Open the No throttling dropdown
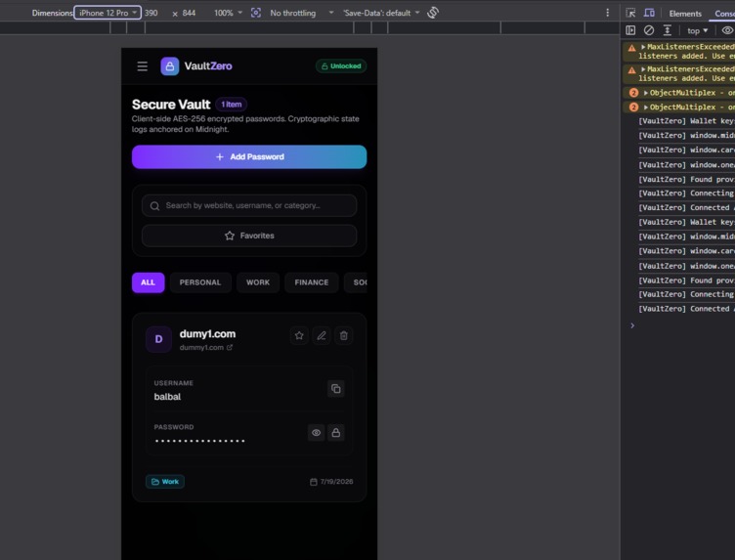 tap(301, 13)
